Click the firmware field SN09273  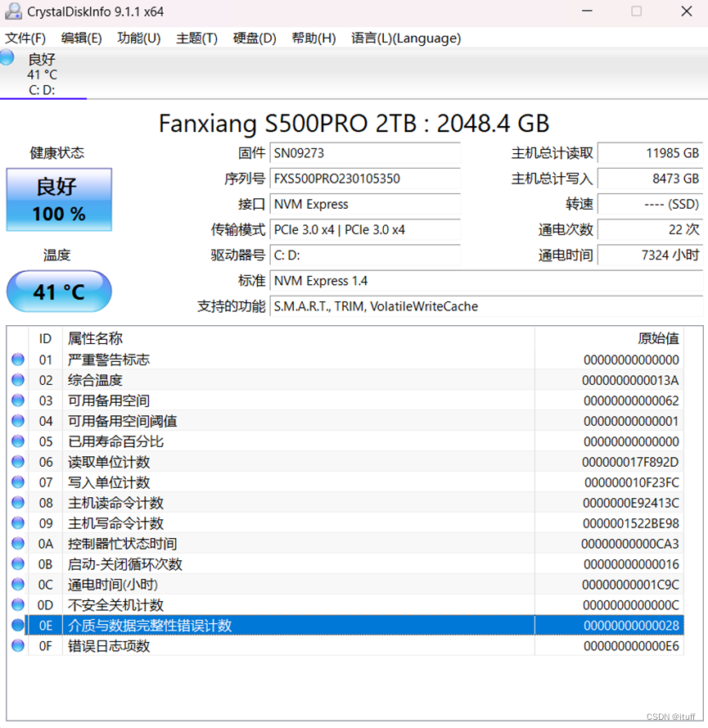tap(365, 153)
